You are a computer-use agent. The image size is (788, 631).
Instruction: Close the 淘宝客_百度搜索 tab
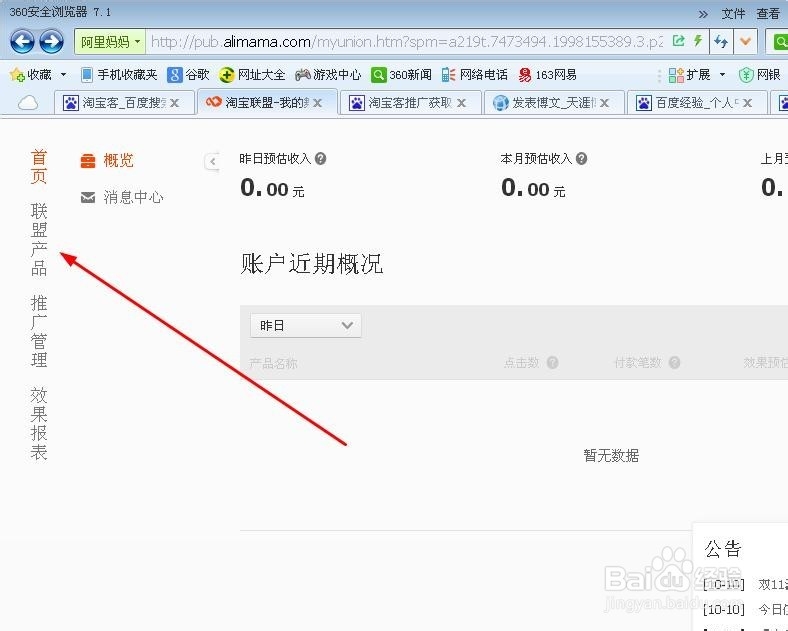(x=174, y=103)
